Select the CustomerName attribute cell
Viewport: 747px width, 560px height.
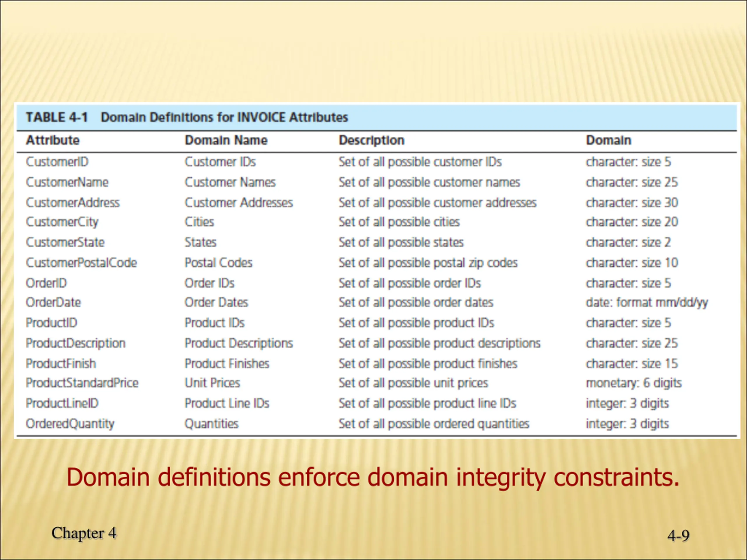67,182
